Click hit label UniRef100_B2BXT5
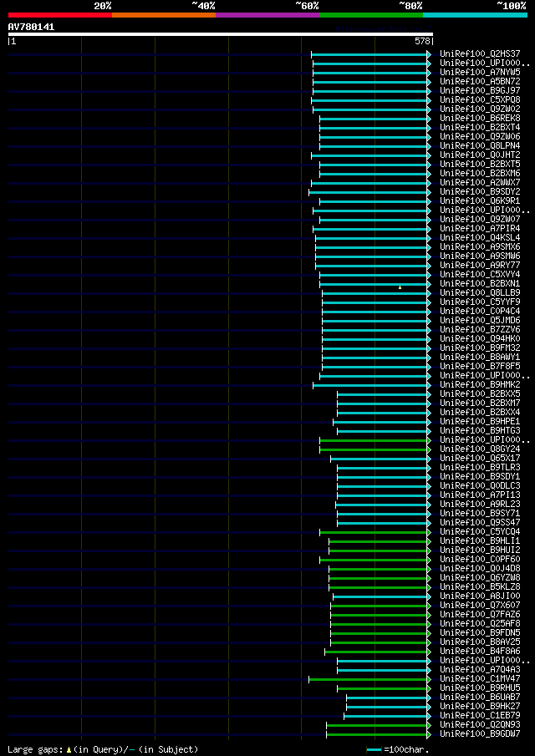The height and width of the screenshot is (756, 535). (x=480, y=165)
